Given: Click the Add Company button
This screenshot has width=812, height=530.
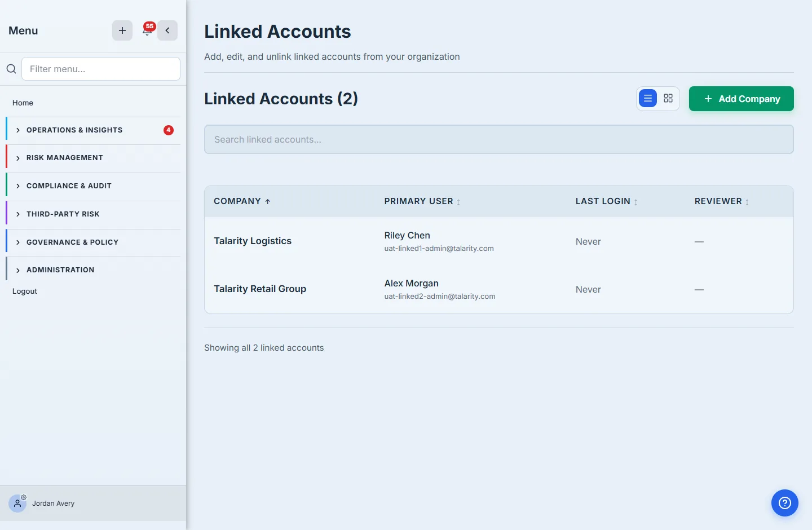Looking at the screenshot, I should click(x=742, y=99).
